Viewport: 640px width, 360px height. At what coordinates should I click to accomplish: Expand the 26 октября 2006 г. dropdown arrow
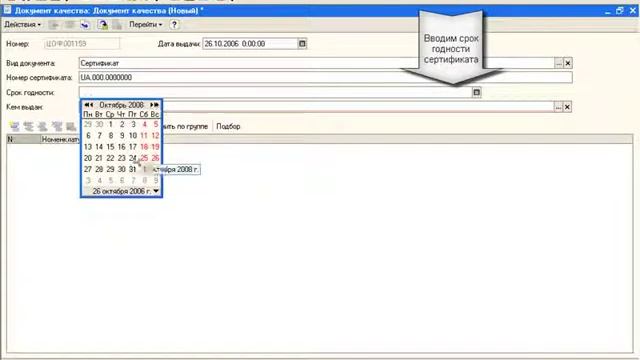pos(156,191)
